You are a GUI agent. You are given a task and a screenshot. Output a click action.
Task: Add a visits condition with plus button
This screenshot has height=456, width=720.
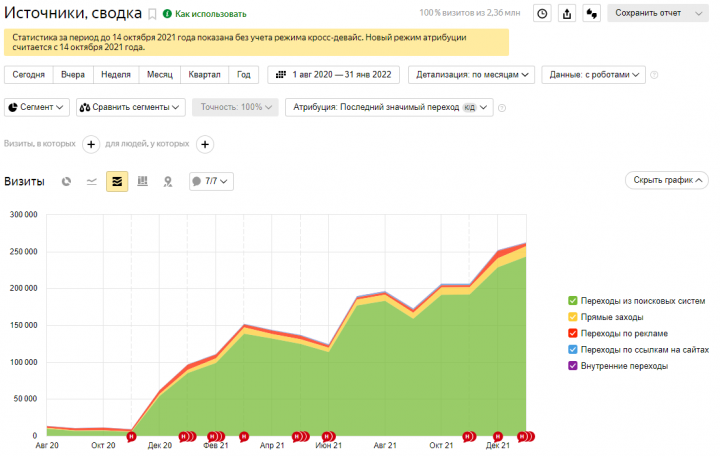(91, 144)
